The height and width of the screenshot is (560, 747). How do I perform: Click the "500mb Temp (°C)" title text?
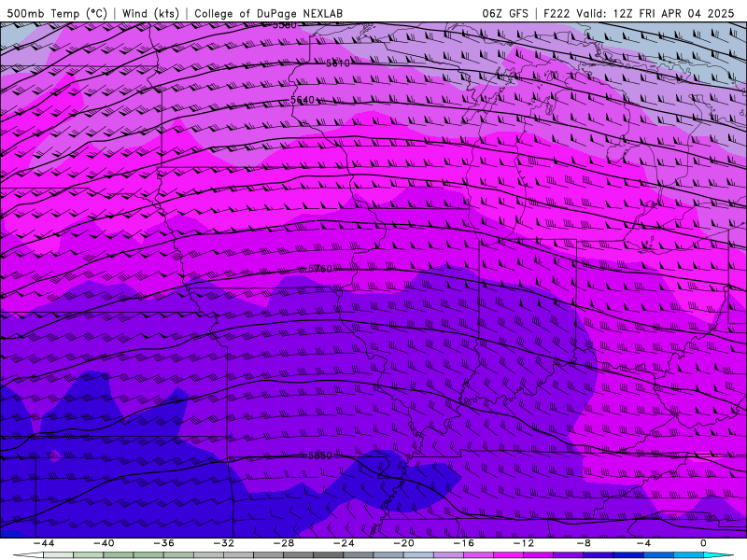coord(57,13)
